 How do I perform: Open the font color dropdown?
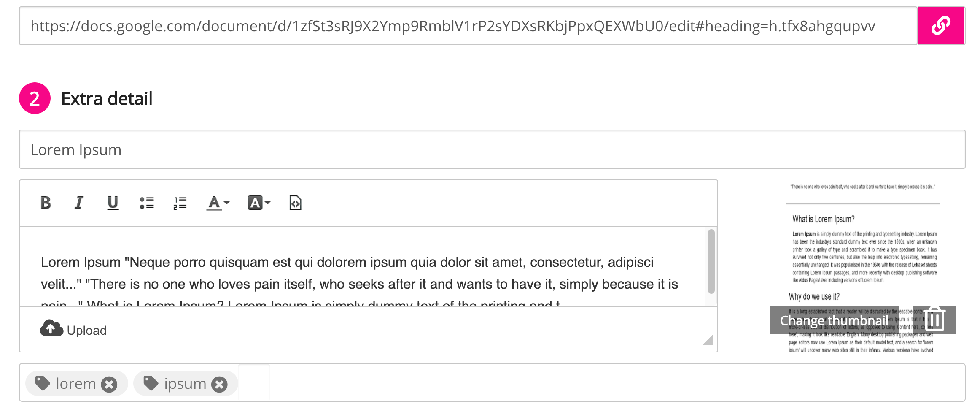tap(218, 203)
